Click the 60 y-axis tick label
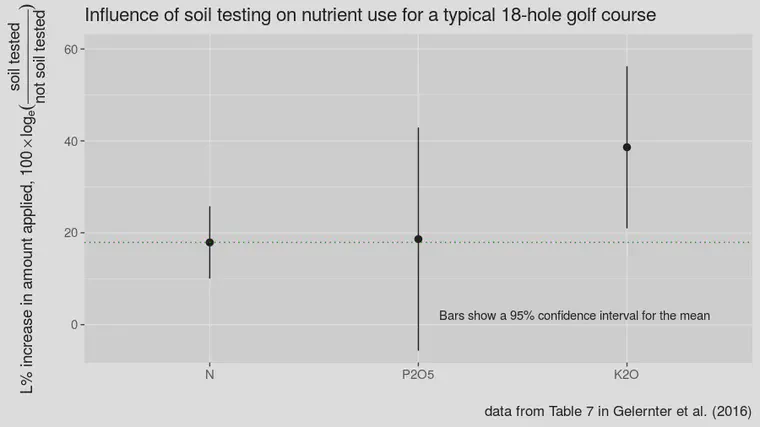This screenshot has width=760, height=427. tap(71, 49)
